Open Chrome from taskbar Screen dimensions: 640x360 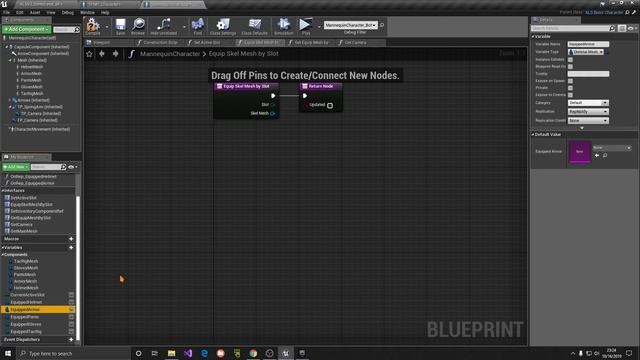click(253, 353)
